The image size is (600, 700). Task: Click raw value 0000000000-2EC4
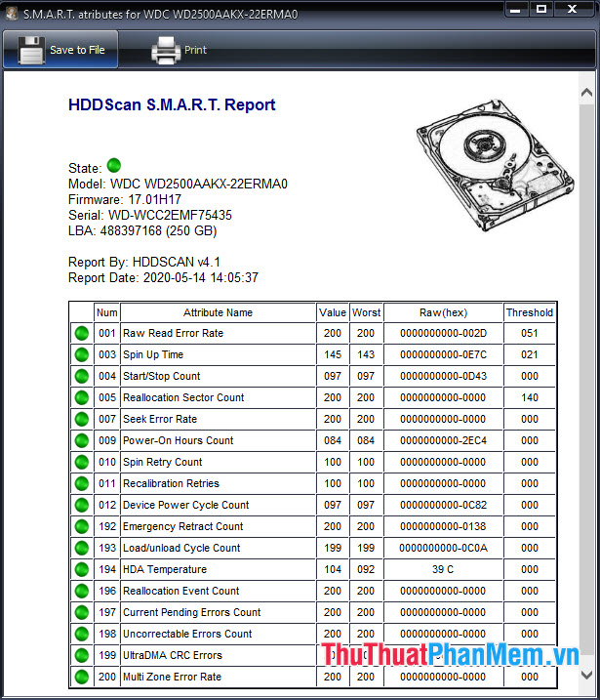444,440
